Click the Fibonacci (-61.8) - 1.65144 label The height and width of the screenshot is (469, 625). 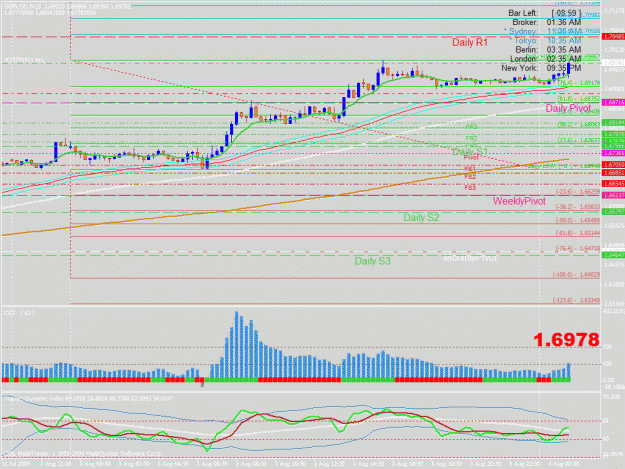point(578,233)
